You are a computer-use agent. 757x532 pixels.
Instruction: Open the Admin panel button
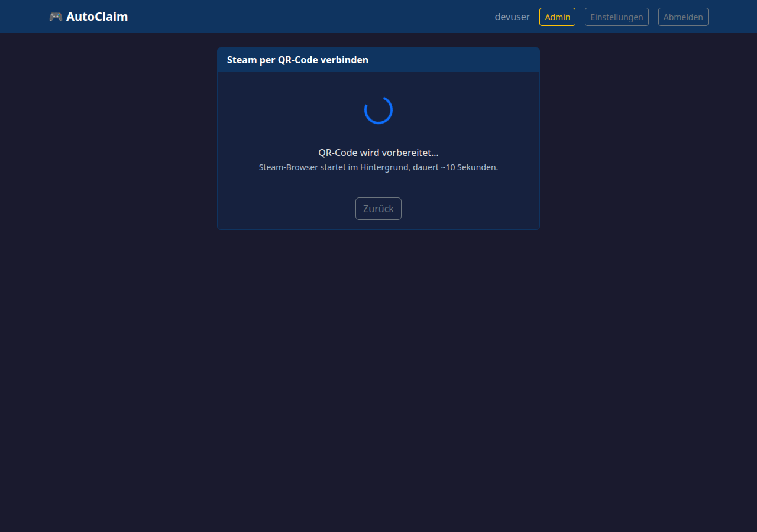click(557, 17)
